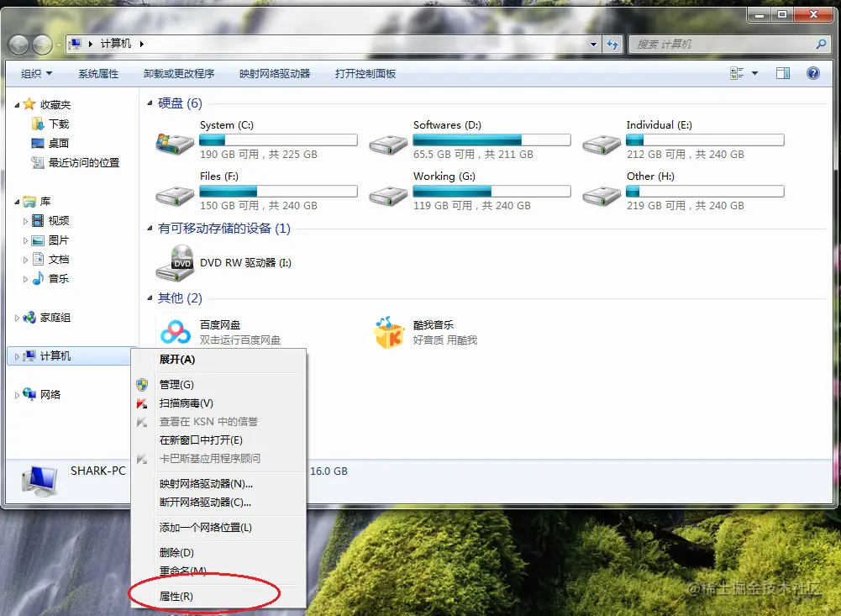
Task: Select the Softwares (D:) drive icon
Action: click(x=388, y=142)
